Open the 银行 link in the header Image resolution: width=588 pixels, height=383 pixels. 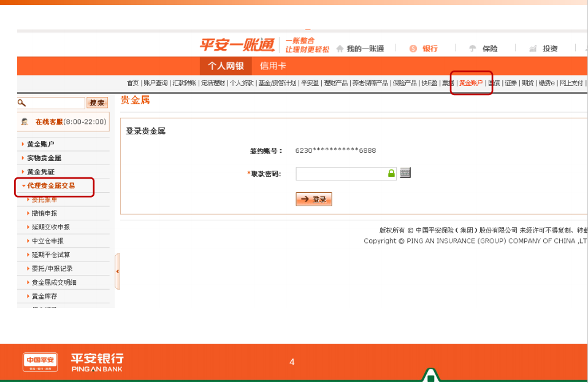pos(430,48)
